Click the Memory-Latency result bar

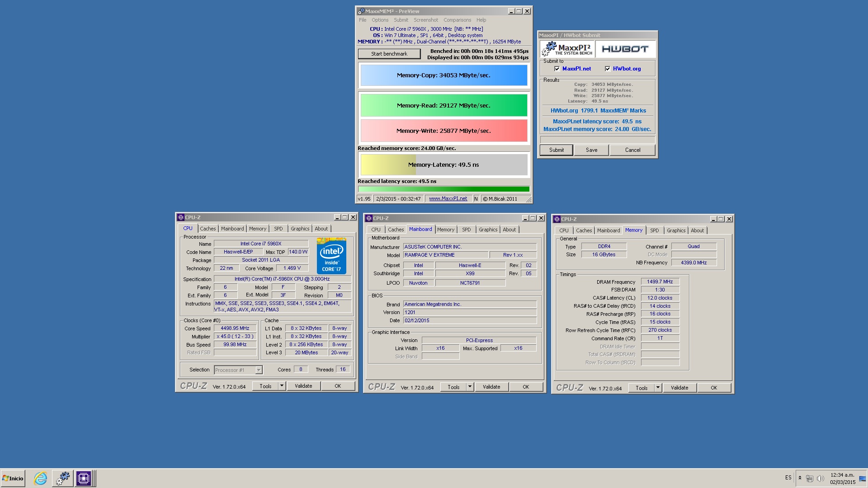click(x=443, y=164)
